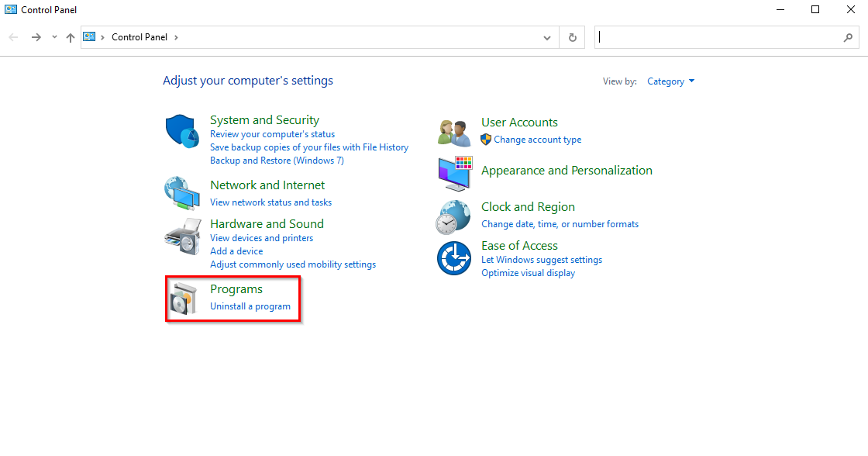Click Change account type link
The width and height of the screenshot is (868, 456).
click(538, 140)
